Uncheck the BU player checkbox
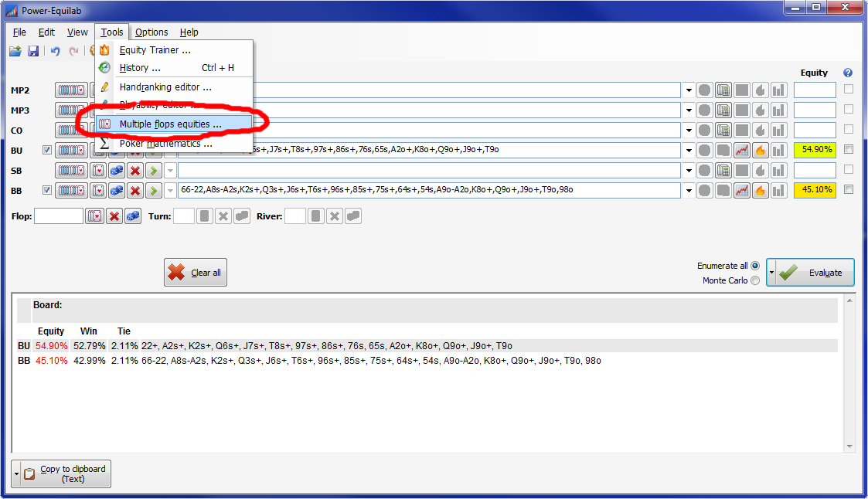This screenshot has width=868, height=499. 47,150
